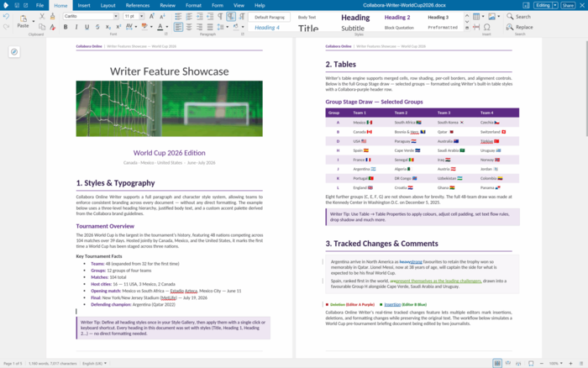Expand Paste options arrow
This screenshot has height=368, width=588.
click(x=34, y=21)
